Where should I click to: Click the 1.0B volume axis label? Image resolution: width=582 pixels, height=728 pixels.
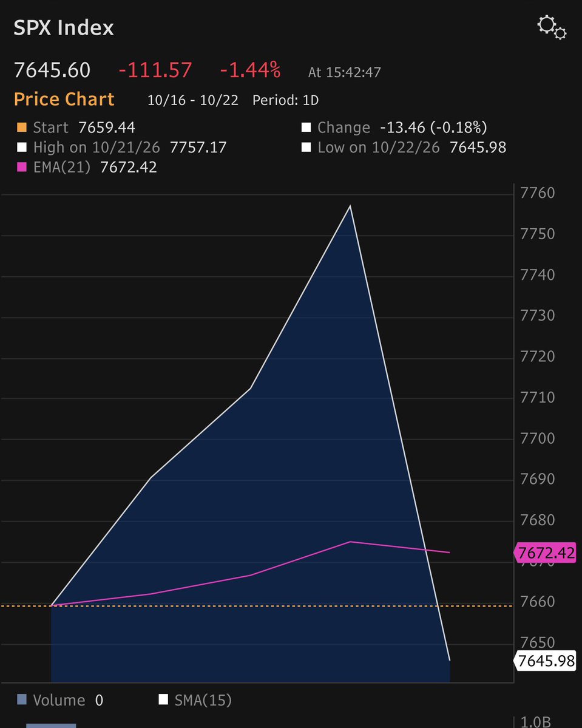pos(536,722)
